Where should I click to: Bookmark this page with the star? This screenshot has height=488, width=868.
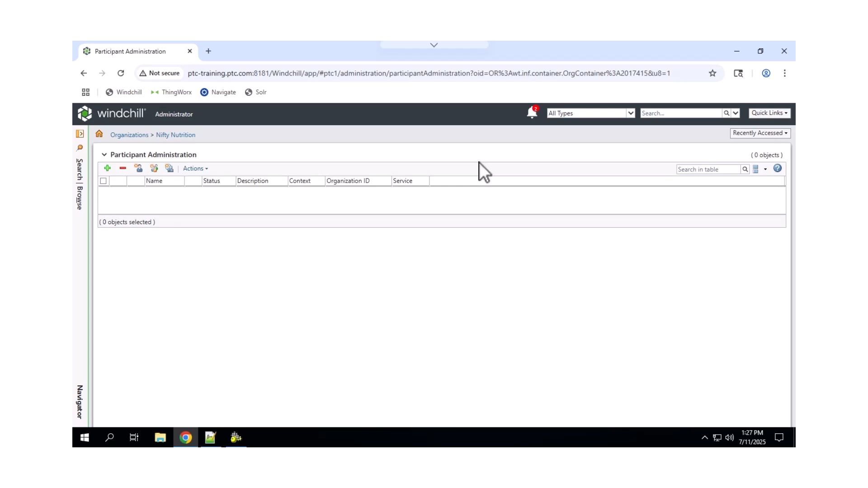click(712, 73)
